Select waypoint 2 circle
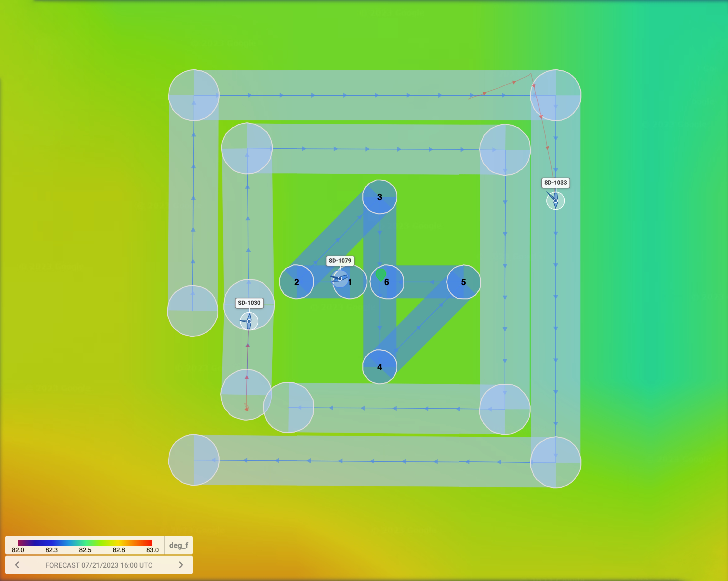The image size is (728, 581). [296, 282]
